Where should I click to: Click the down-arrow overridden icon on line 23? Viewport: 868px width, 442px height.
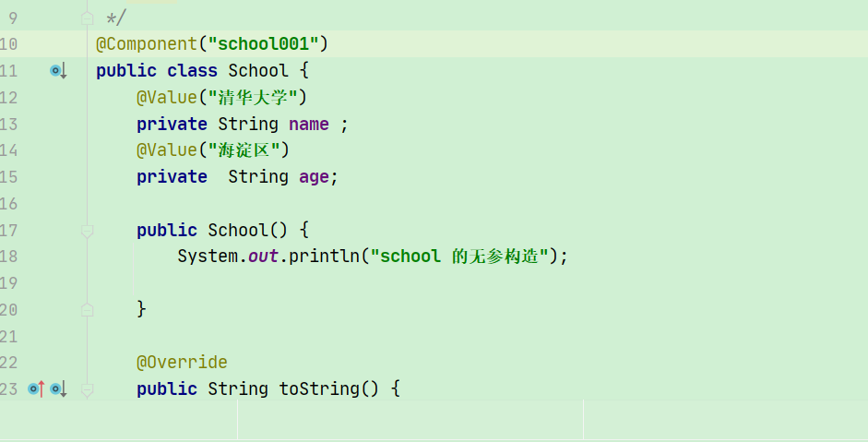tap(59, 389)
